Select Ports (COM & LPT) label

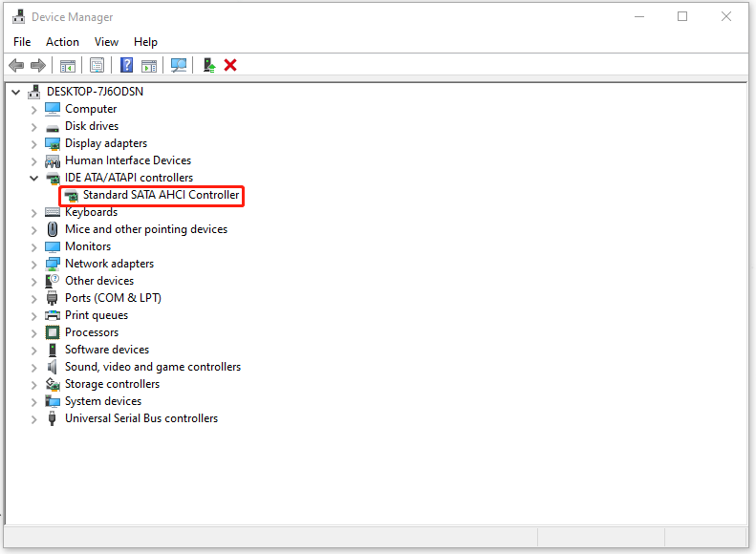(x=114, y=298)
